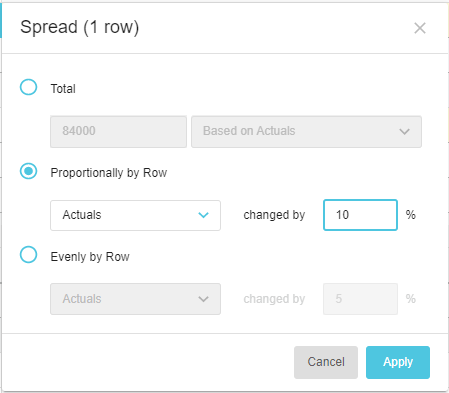Click the Cancel button

pyautogui.click(x=326, y=362)
